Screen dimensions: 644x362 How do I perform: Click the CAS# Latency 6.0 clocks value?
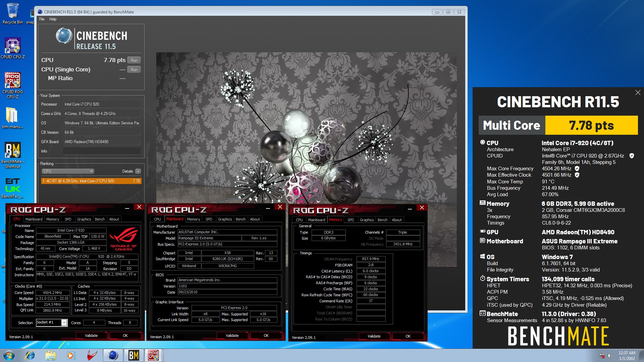(370, 271)
